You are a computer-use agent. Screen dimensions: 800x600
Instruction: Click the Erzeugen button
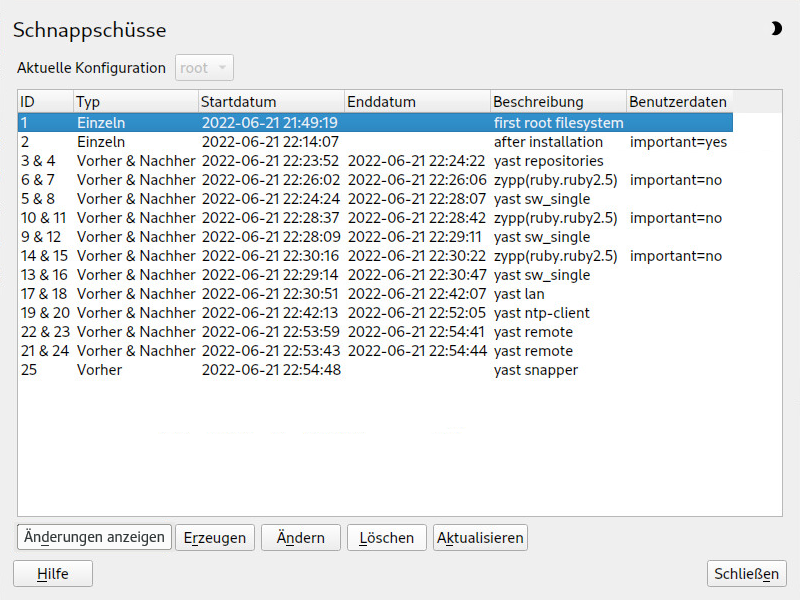(x=215, y=538)
